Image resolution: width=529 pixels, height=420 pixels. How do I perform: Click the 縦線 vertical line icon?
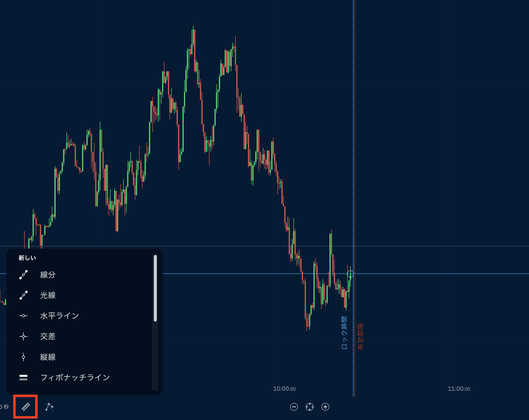[23, 357]
